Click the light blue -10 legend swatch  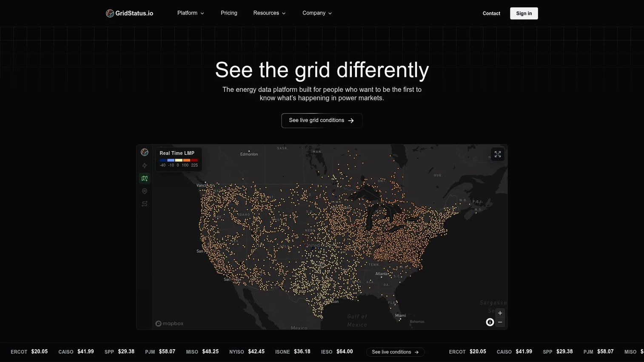[171, 160]
